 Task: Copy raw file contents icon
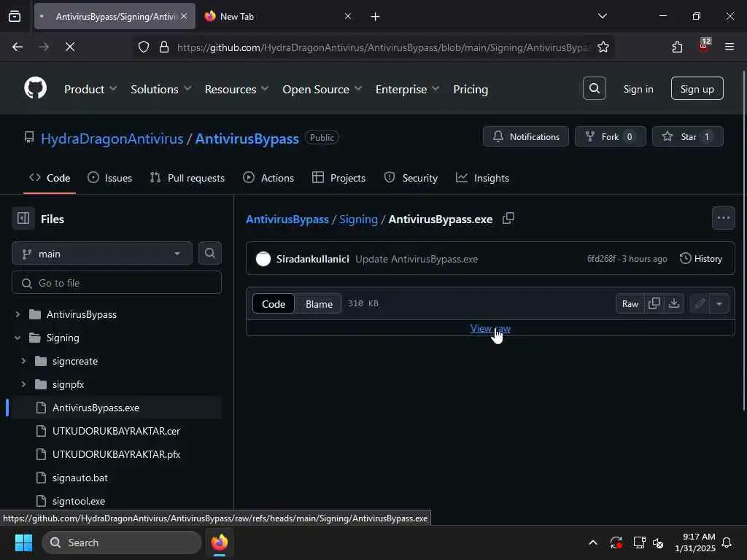coord(654,303)
